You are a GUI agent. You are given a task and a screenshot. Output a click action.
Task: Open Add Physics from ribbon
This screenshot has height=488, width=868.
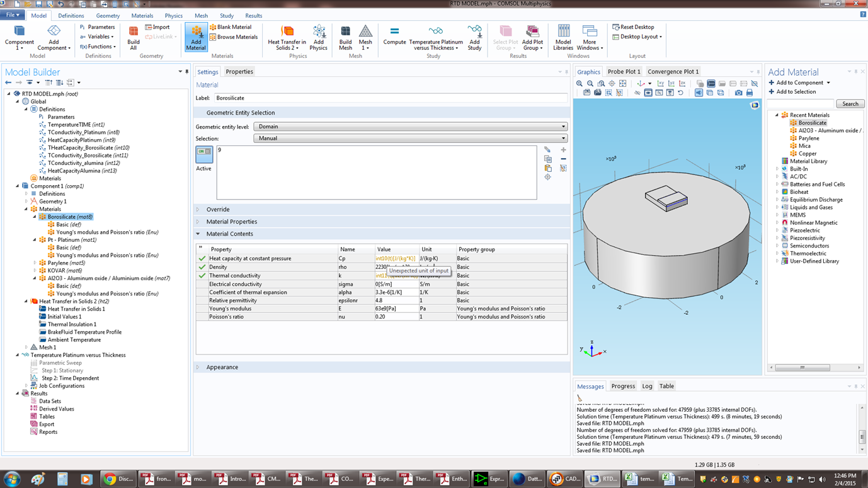[319, 38]
